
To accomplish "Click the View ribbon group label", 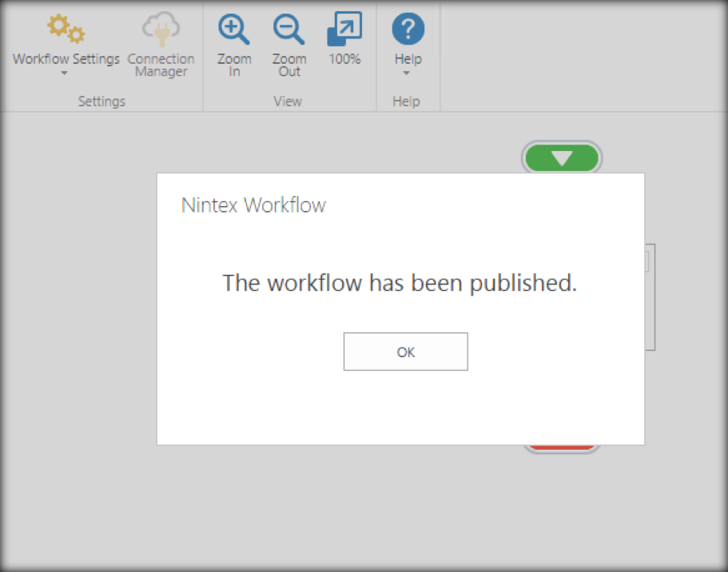I will point(288,101).
